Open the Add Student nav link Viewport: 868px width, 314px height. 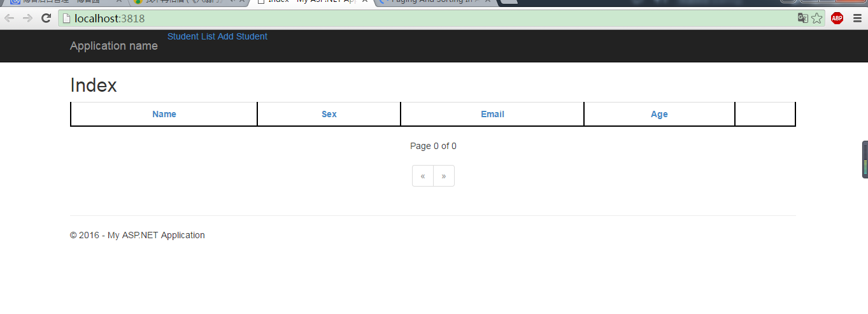[243, 36]
